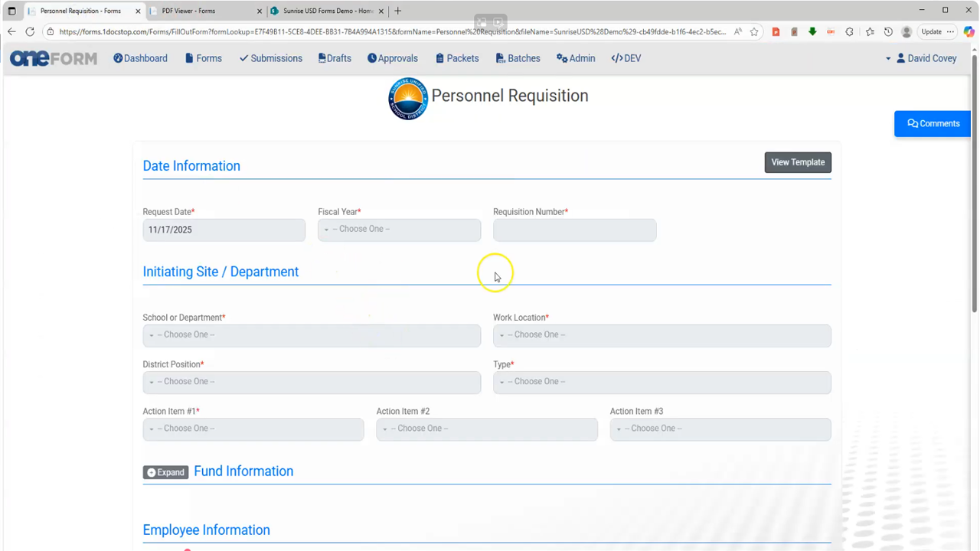The image size is (980, 551).
Task: Open the Fiscal Year dropdown
Action: click(x=399, y=230)
